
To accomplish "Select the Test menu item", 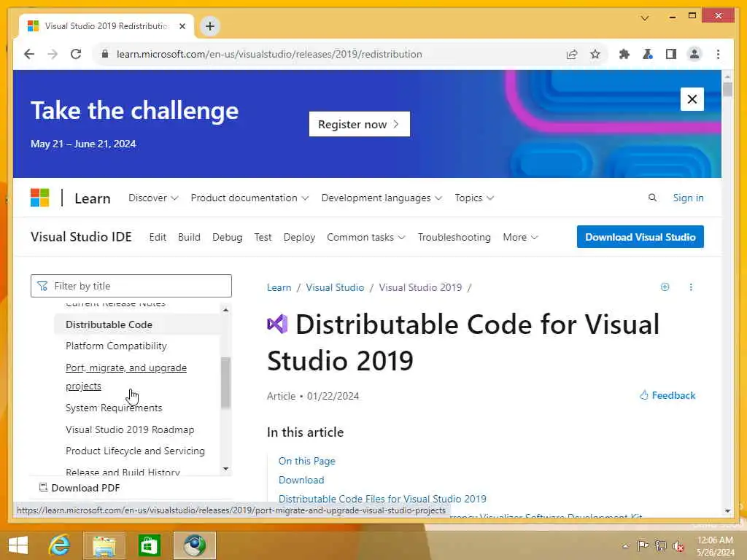I will point(263,237).
